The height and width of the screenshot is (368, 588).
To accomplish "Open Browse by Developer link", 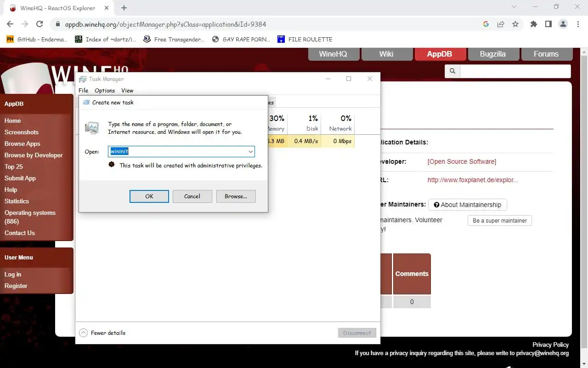I will point(34,155).
